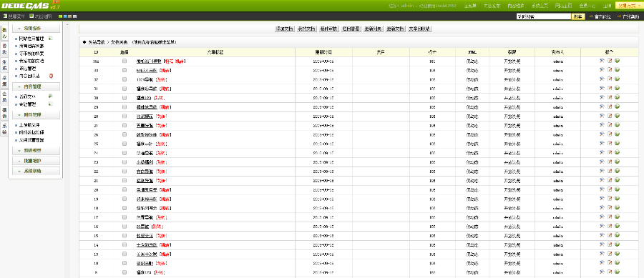Collapse the 内容管理 sidebar section

pos(36,86)
